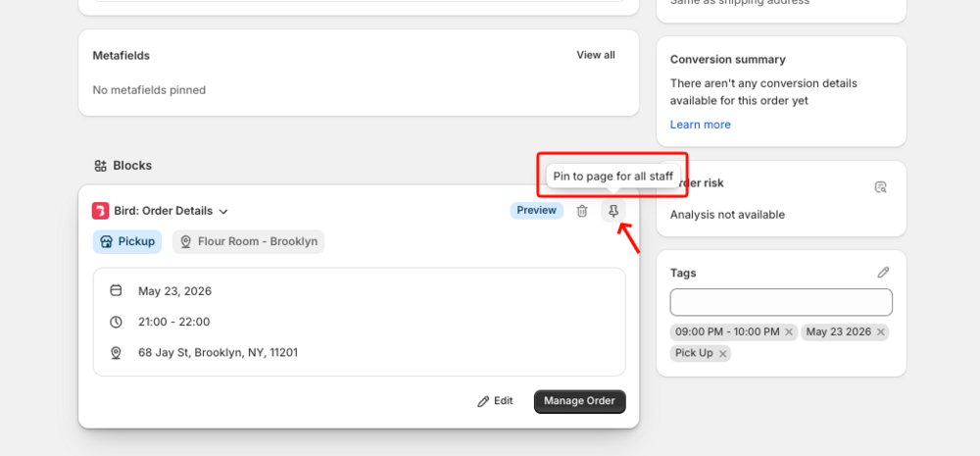Click the Metafields heading
The image size is (980, 456).
click(x=122, y=56)
